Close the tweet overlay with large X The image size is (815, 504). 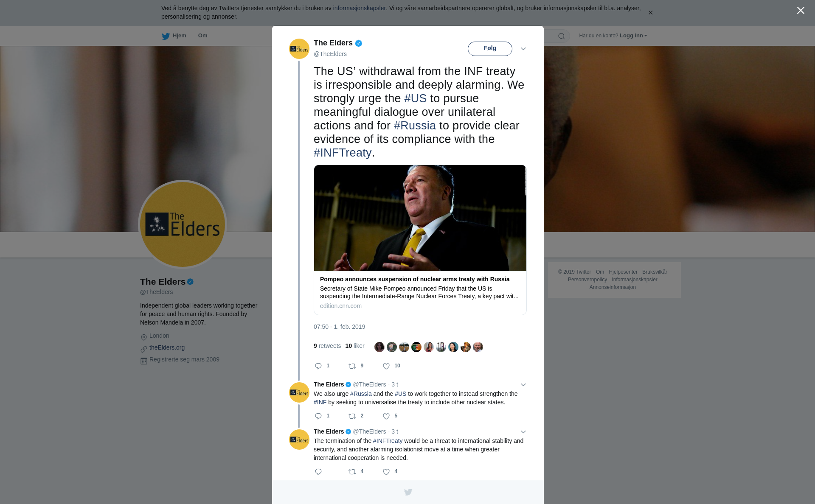click(x=801, y=11)
